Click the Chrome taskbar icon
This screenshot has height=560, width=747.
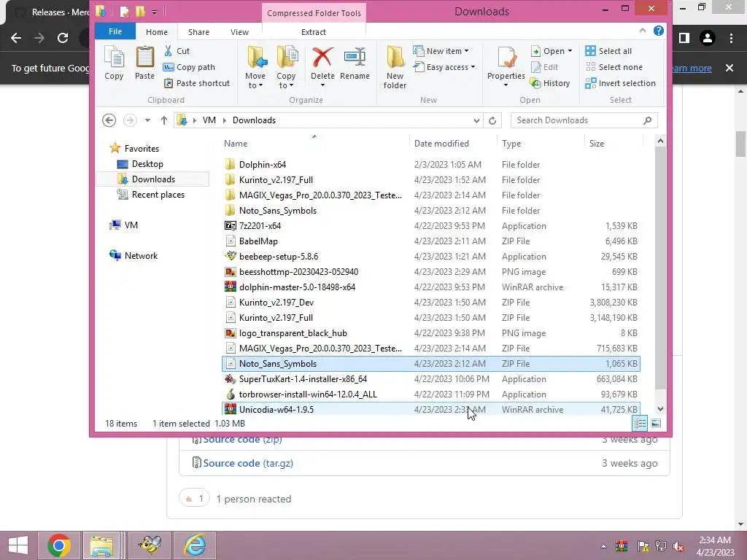tap(59, 545)
